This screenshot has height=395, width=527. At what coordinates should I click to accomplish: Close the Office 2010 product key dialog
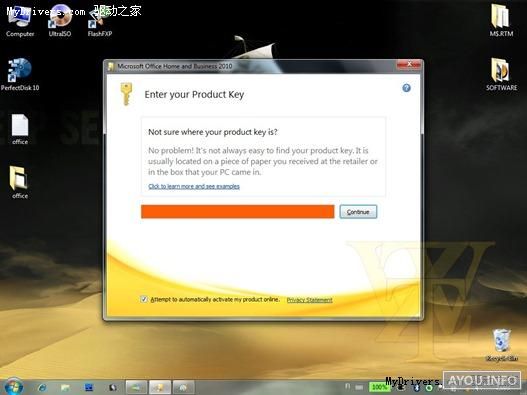(409, 64)
